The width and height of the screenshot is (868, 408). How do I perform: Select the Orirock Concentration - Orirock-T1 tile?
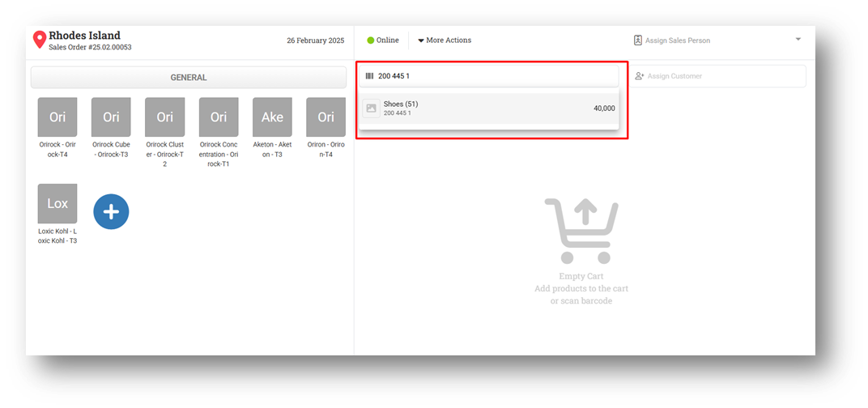coord(219,133)
